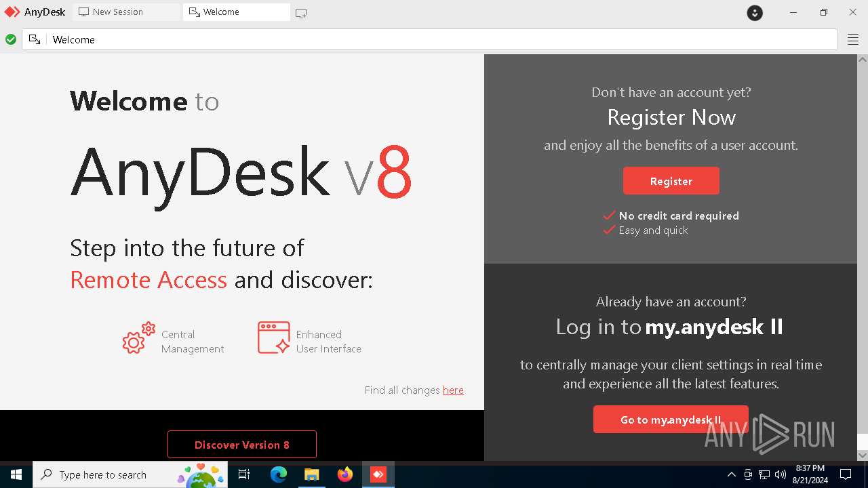
Task: Close the AnyDesk window
Action: coord(853,12)
